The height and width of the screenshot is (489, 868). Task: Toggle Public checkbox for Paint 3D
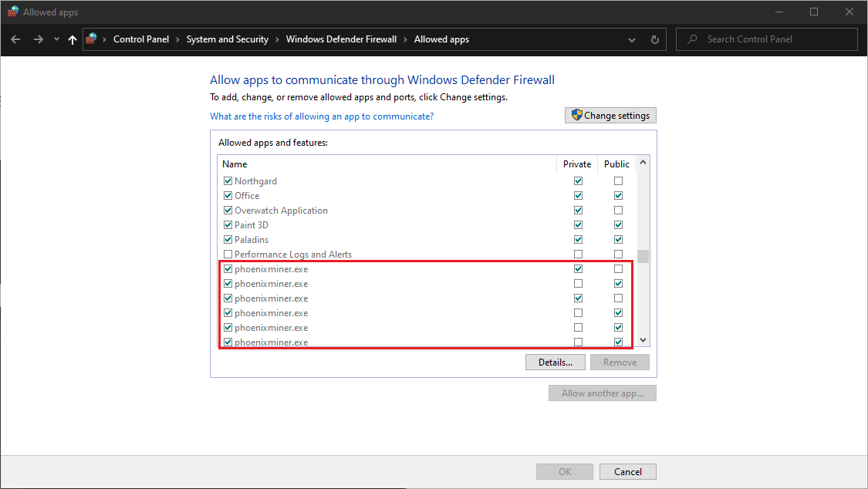(618, 224)
